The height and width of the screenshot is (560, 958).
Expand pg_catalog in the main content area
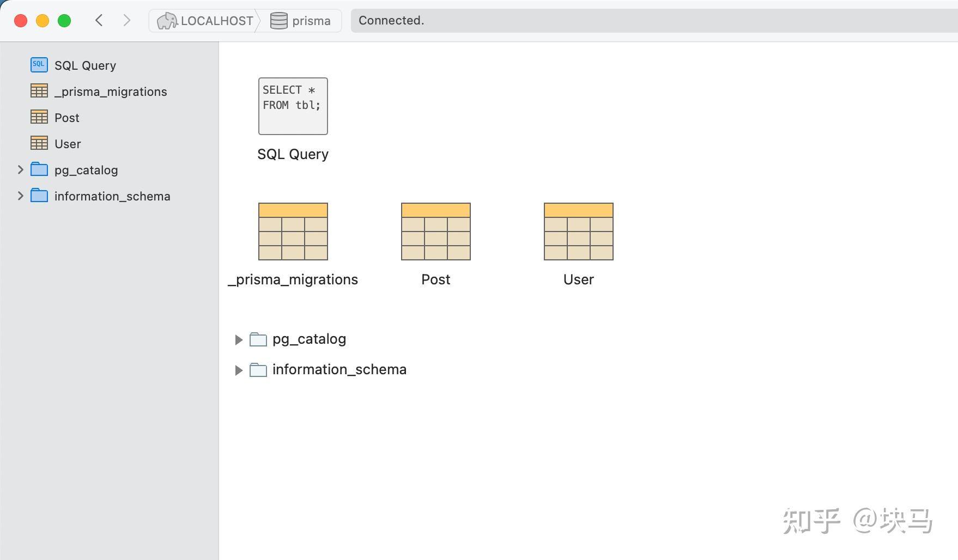tap(239, 339)
